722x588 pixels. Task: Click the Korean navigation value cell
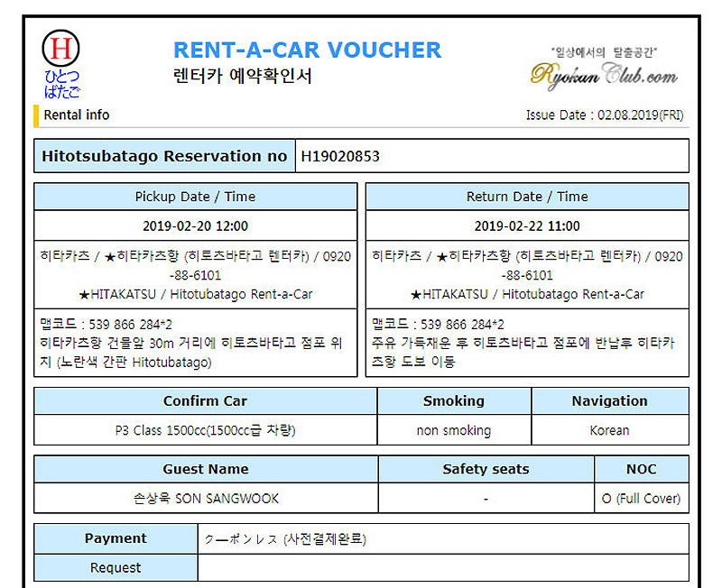610,430
